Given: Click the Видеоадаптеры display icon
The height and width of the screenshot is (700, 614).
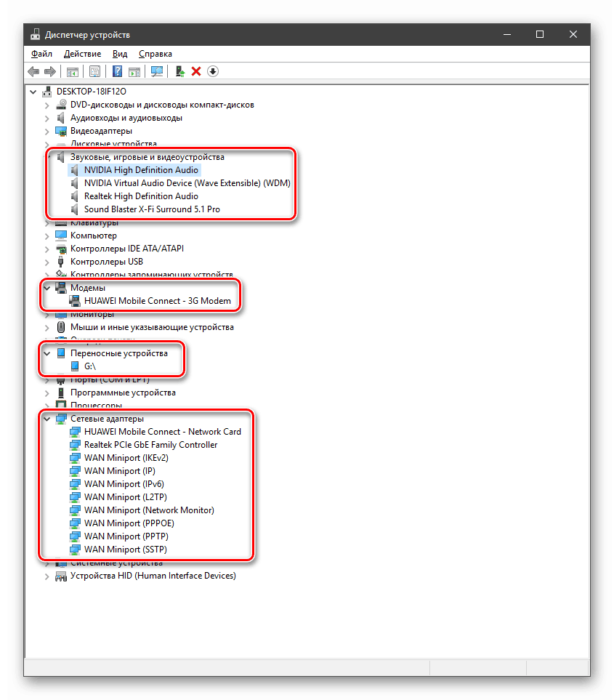Looking at the screenshot, I should (61, 132).
